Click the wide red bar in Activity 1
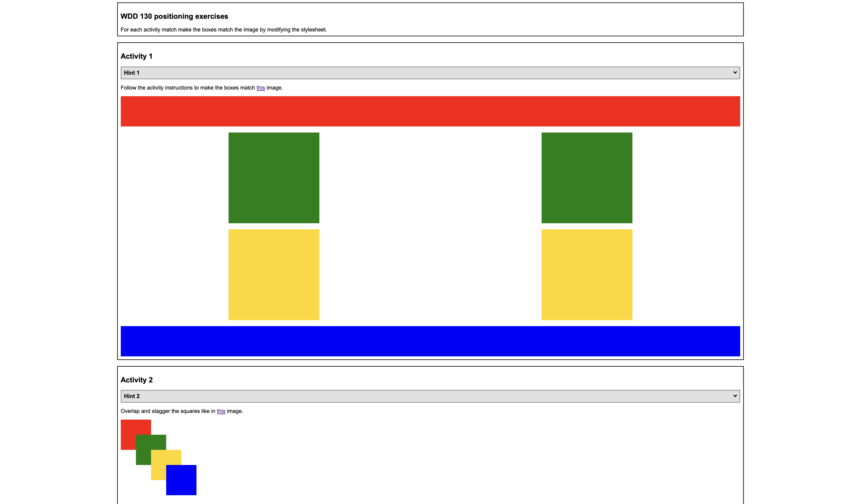 tap(430, 111)
